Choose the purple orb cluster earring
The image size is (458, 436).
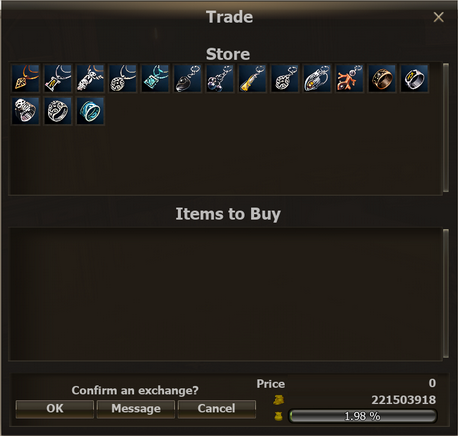tap(220, 78)
